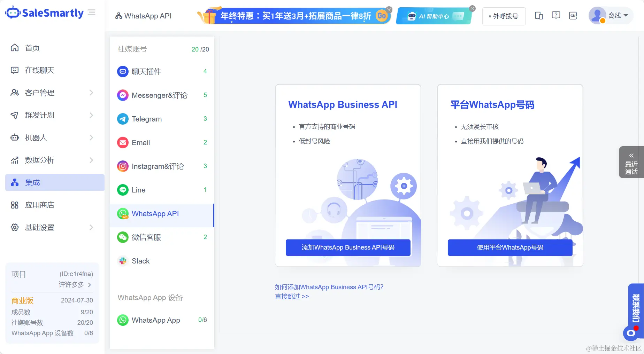Collapse the sidebar with the hamburger icon
Viewport: 644px width, 354px height.
coord(92,13)
